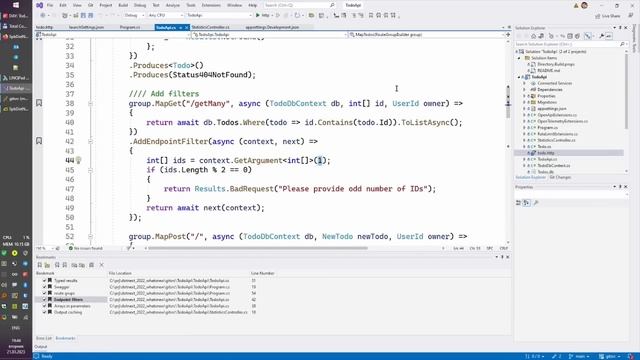Viewport: 640px width, 360px height.
Task: Uncheck the Endpoint filters bookmark checkbox
Action: pos(44,300)
